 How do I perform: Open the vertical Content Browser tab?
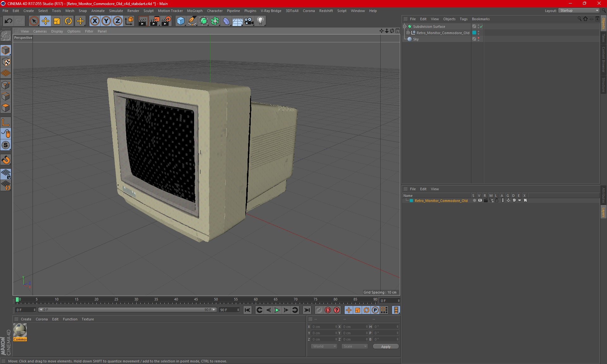click(604, 59)
